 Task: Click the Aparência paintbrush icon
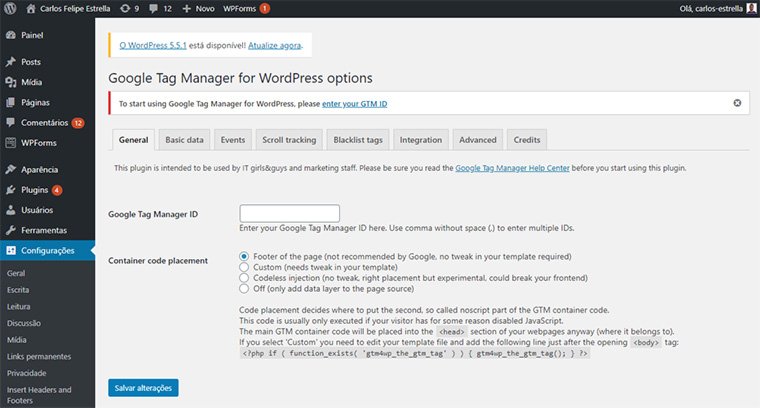(11, 169)
